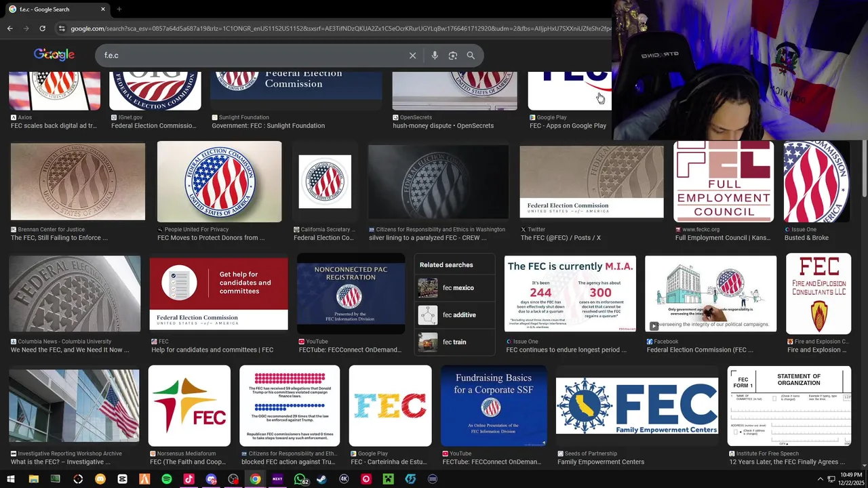The image size is (868, 488).
Task: Open 'The FEC (@FEC) / Posts / X' link
Action: pos(561,238)
